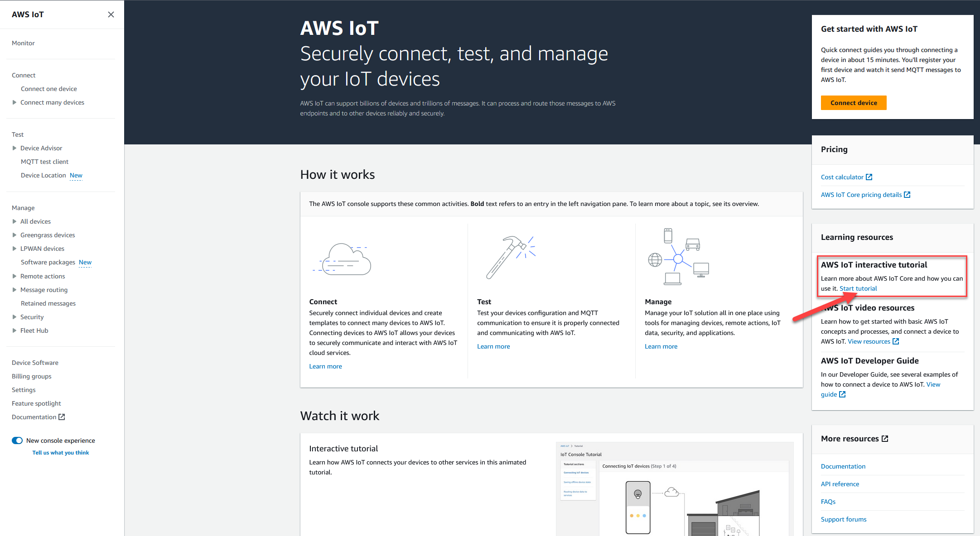The image size is (980, 536).
Task: Click the Settings sidebar icon
Action: click(x=23, y=389)
